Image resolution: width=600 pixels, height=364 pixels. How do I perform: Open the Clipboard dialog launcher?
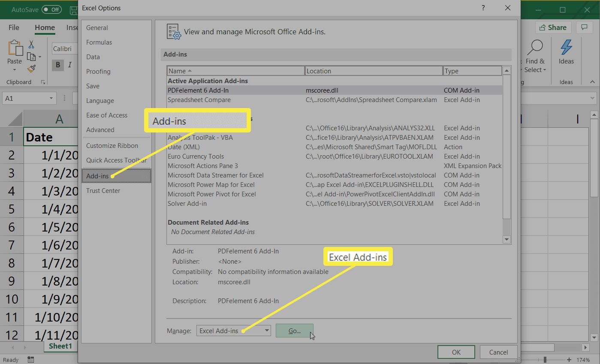42,82
